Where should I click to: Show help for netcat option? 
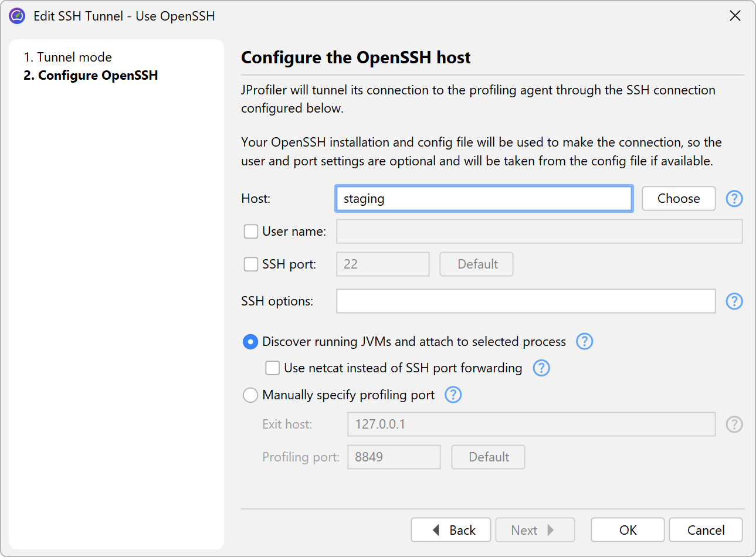[x=541, y=368]
